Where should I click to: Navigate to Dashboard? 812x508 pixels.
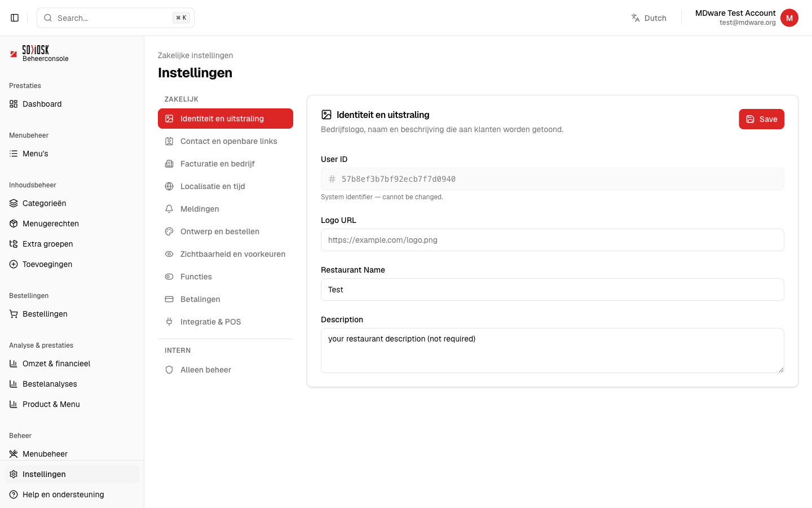[x=72, y=104]
